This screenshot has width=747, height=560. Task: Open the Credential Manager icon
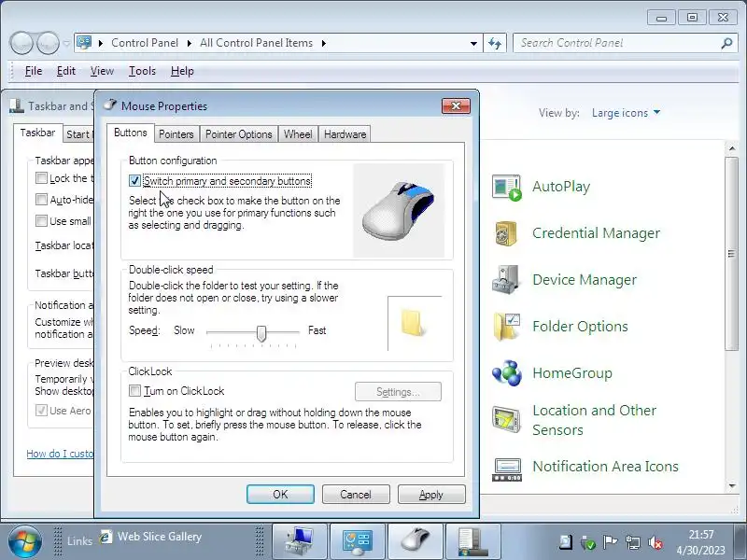click(507, 233)
